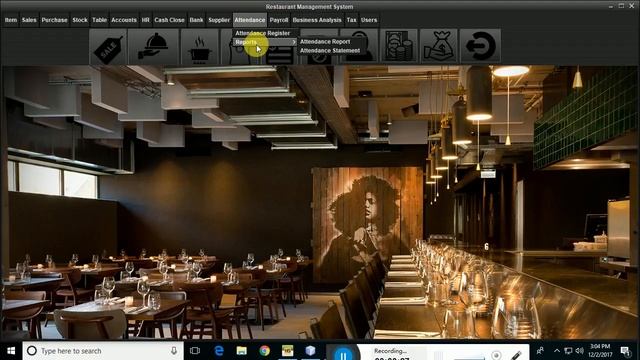640x360 pixels.
Task: Open the Payroll menu
Action: point(279,20)
